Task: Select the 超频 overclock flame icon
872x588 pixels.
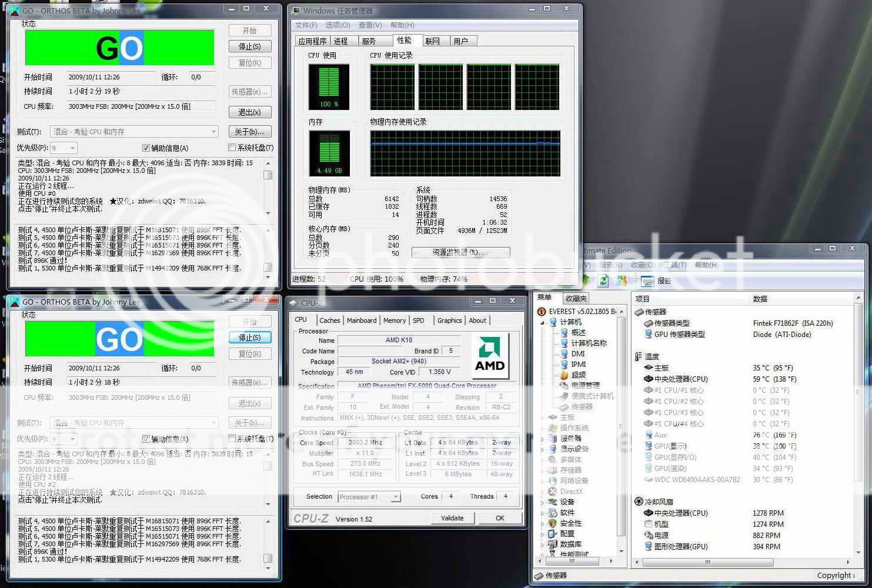Action: (564, 375)
